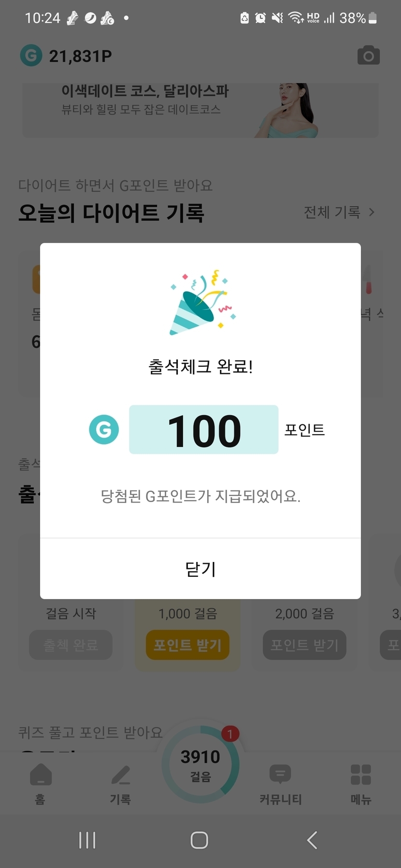Open the 기록 pencil icon tab
This screenshot has height=868, width=401.
120,776
